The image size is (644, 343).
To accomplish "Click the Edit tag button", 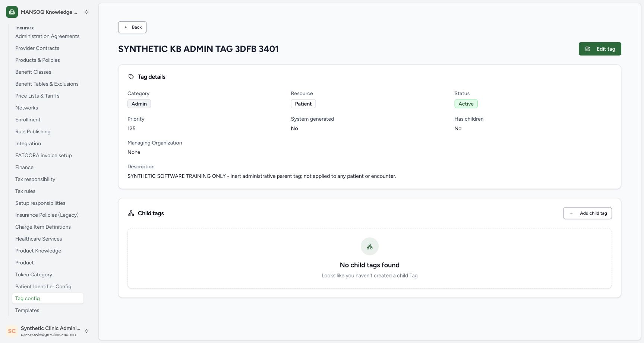I will coord(600,49).
